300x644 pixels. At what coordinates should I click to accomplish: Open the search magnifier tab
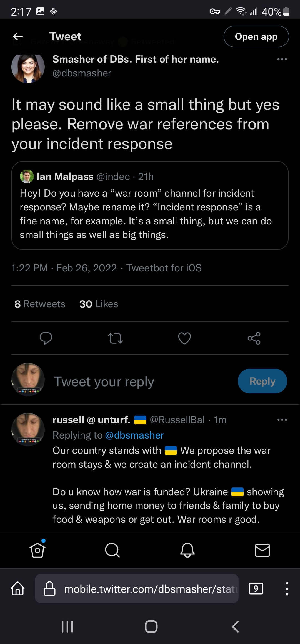pyautogui.click(x=112, y=550)
